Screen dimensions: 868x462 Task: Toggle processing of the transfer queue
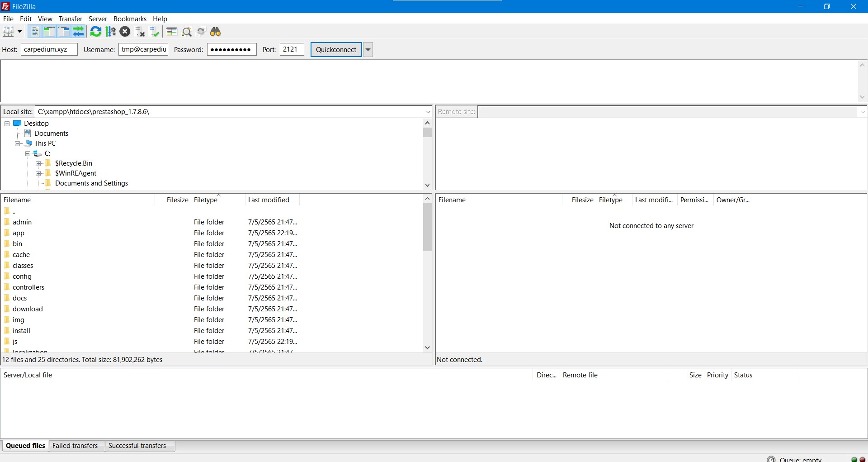(111, 32)
